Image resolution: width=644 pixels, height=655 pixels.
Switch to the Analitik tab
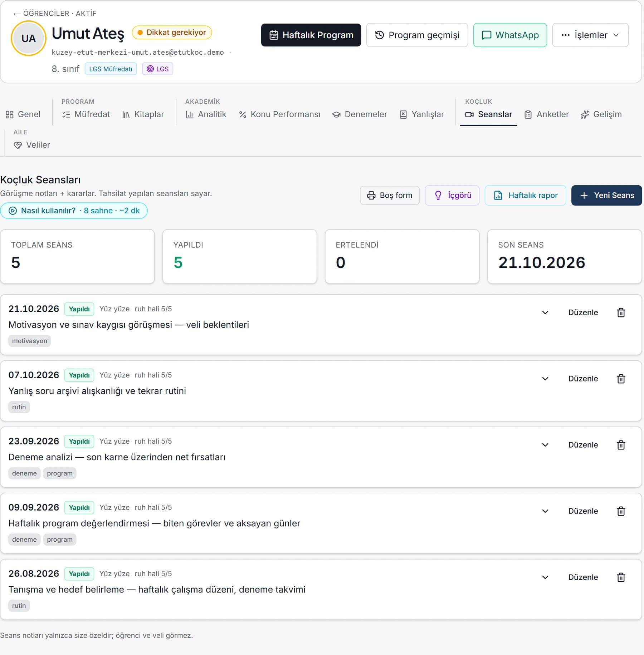tap(206, 114)
